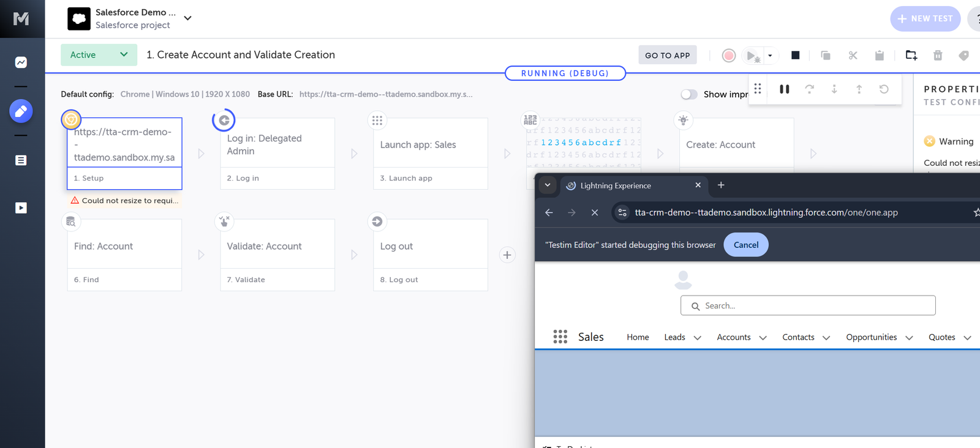Click the Could not resize warning message
980x448 pixels.
click(124, 200)
